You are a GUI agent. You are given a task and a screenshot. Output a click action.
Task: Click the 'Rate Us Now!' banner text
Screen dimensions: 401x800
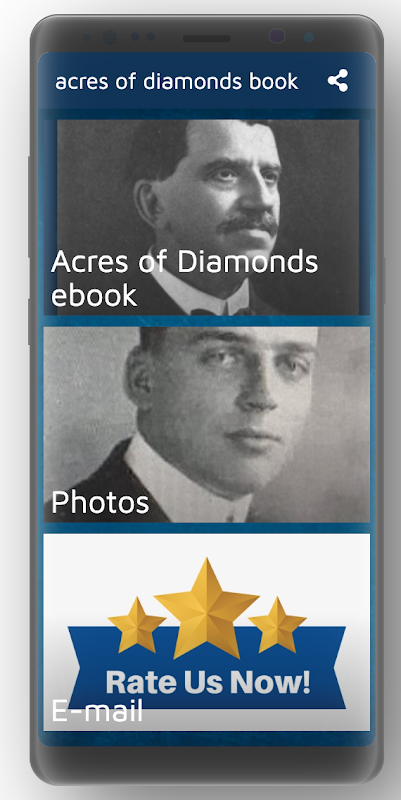click(208, 683)
